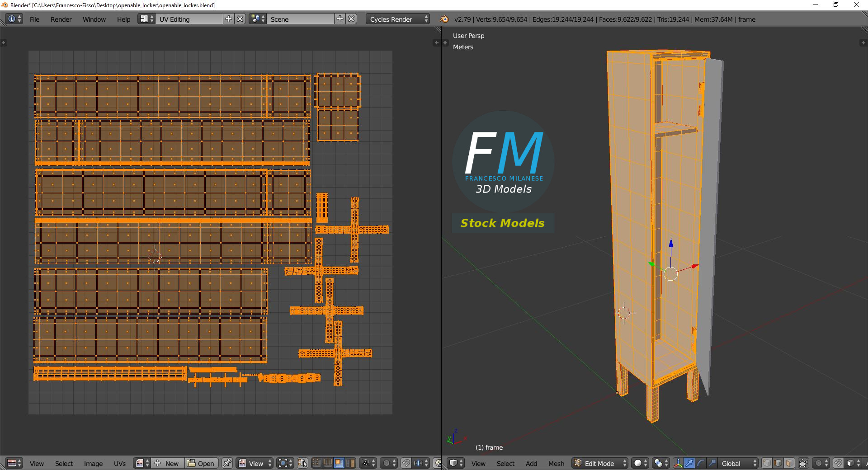Toggle snapping magnet in 3D View
Viewport: 868px width, 470px height.
[x=838, y=463]
